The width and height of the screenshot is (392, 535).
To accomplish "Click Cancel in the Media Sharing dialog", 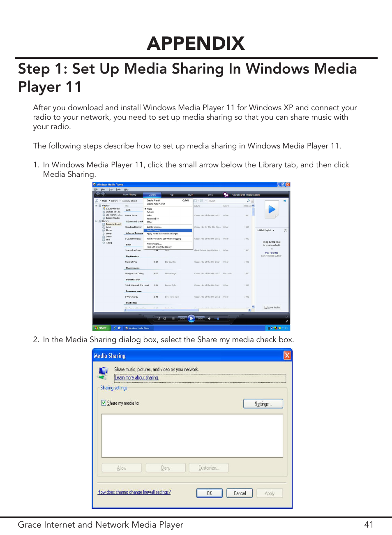I will tap(240, 493).
